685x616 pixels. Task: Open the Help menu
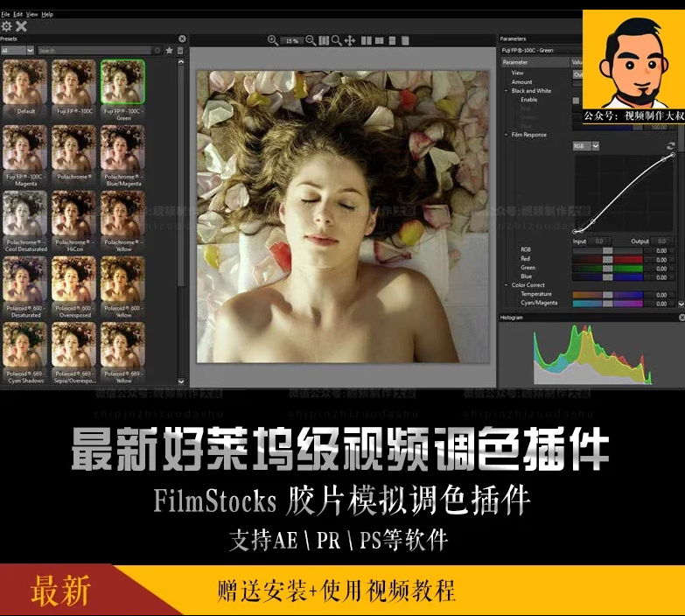pos(47,14)
